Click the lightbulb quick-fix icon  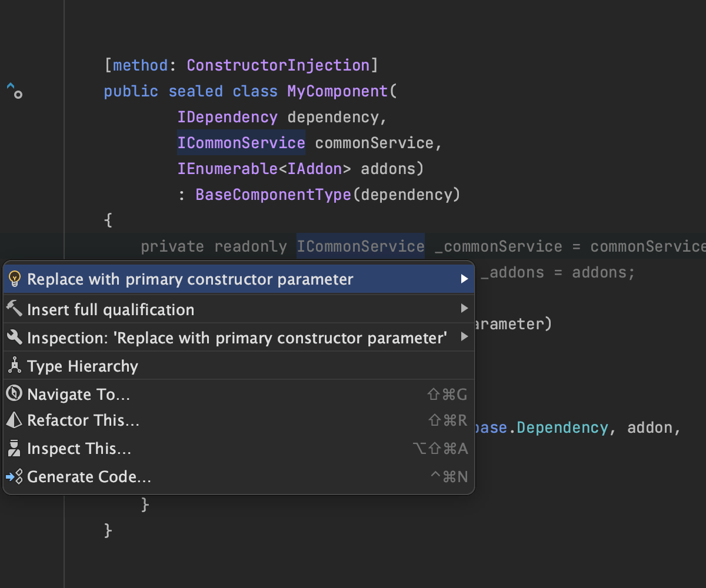tap(14, 279)
